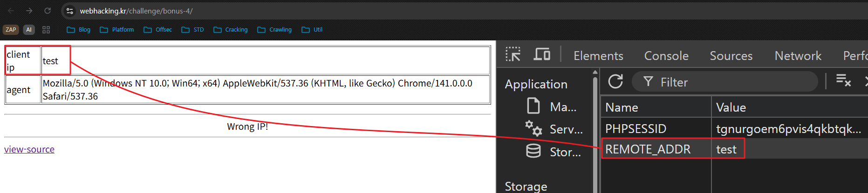
Task: Click the view-source link
Action: pos(29,149)
